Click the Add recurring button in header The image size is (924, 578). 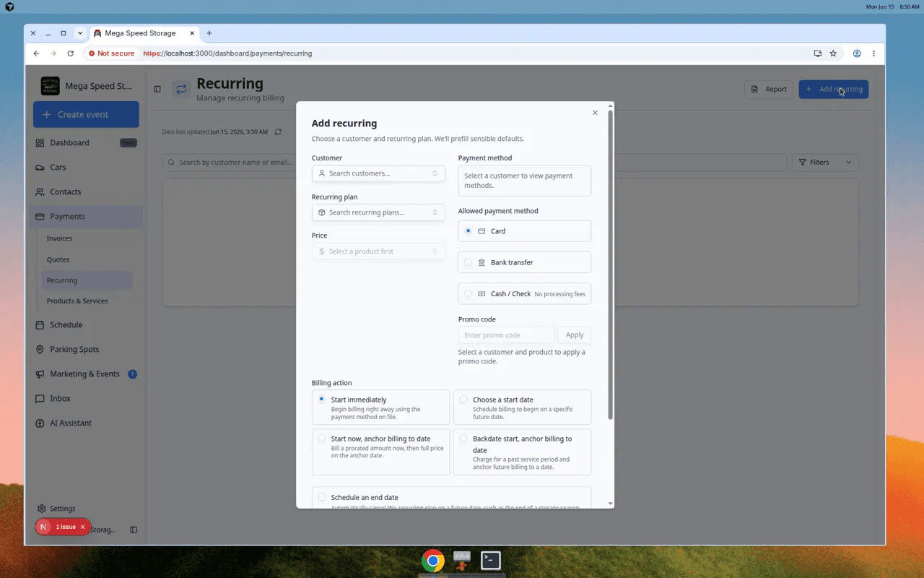tap(833, 89)
